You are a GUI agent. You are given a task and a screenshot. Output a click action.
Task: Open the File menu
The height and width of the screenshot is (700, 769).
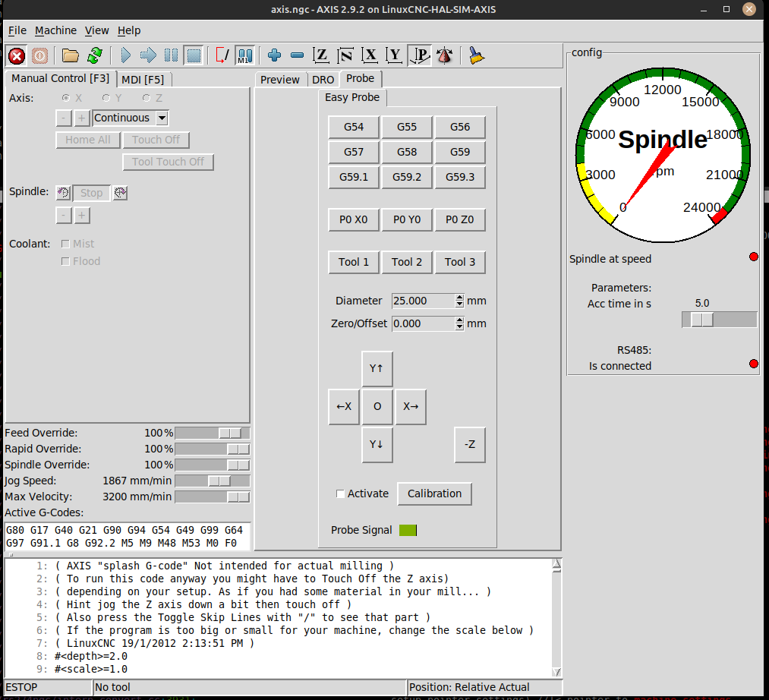[x=17, y=30]
